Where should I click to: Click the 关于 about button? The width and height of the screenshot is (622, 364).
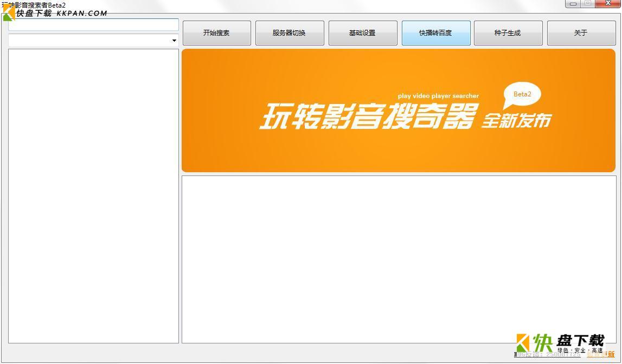[x=581, y=33]
